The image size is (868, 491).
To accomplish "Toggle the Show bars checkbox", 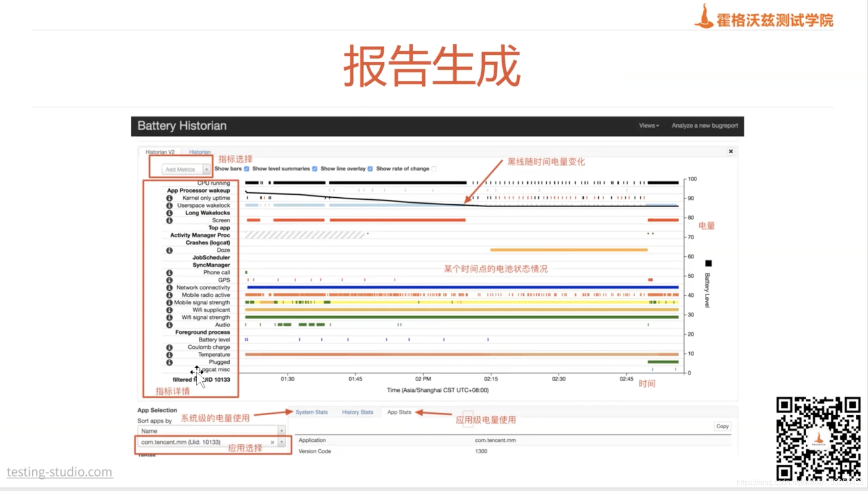I will (246, 169).
